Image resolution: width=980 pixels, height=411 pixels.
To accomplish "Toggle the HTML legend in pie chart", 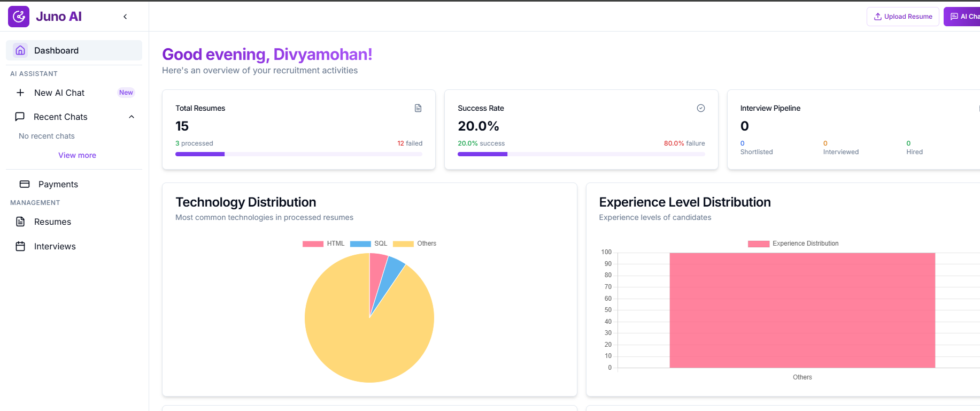I will (x=323, y=243).
